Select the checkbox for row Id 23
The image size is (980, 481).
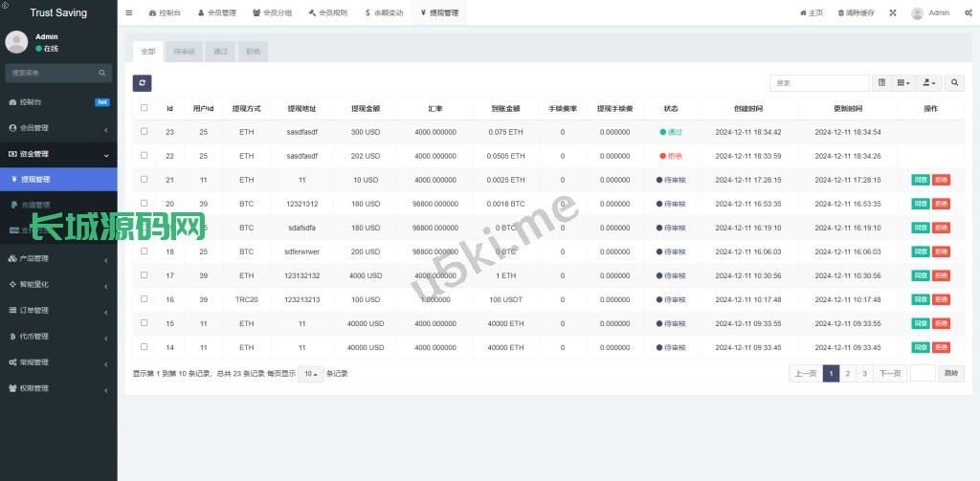145,131
